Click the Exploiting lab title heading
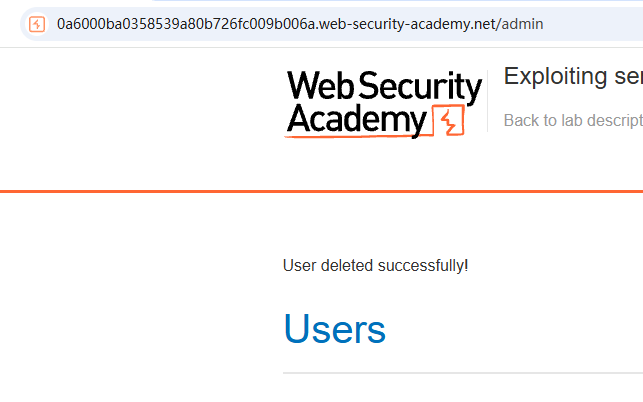643x402 pixels. (x=573, y=76)
